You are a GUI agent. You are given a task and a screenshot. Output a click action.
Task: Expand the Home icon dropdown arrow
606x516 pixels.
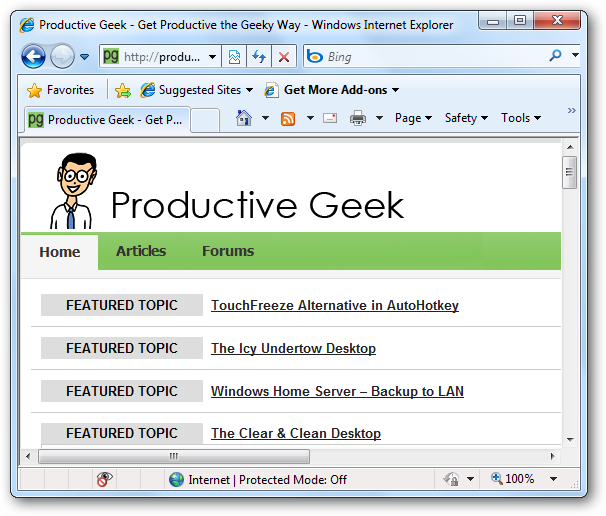(266, 118)
